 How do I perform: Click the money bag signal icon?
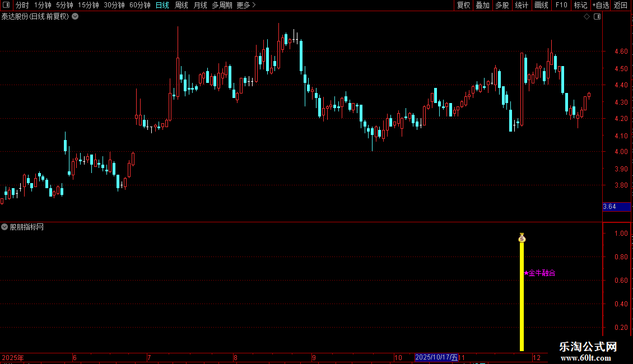(522, 238)
